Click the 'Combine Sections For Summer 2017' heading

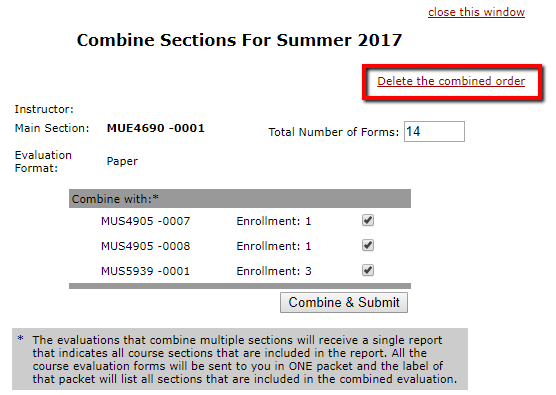click(239, 40)
